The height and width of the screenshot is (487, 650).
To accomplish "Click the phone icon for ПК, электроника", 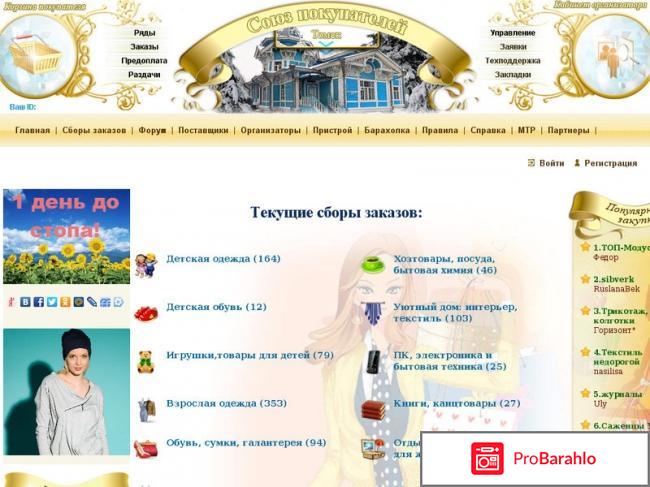I will coord(373,361).
